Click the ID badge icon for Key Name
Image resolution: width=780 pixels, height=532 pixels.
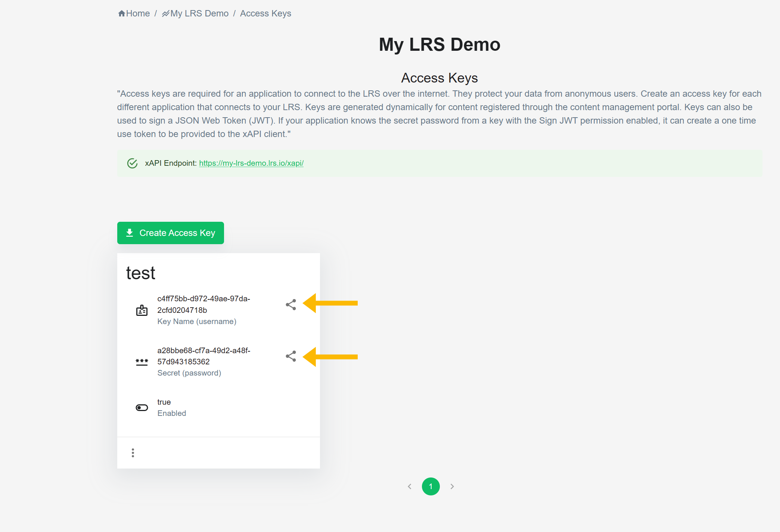[x=142, y=310]
